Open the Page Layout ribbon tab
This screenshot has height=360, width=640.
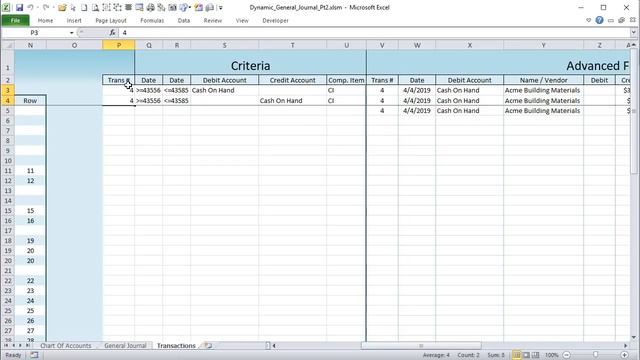point(111,20)
